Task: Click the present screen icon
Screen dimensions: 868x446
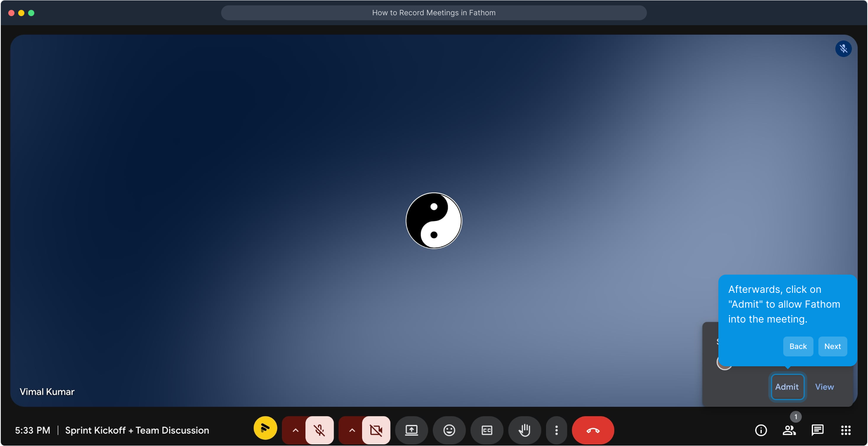Action: click(x=411, y=430)
